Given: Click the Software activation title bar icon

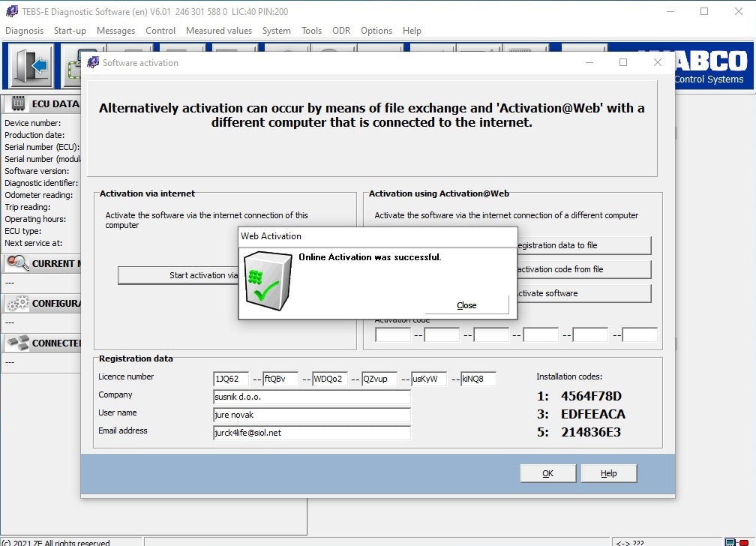Looking at the screenshot, I should tap(93, 62).
